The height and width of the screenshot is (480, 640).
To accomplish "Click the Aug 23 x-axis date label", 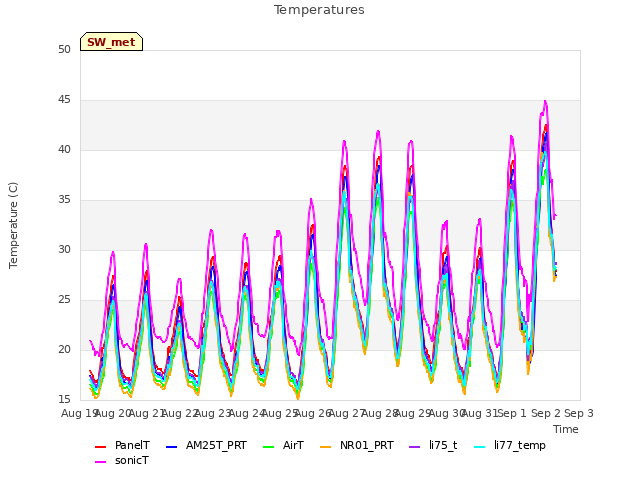I will (x=213, y=413).
